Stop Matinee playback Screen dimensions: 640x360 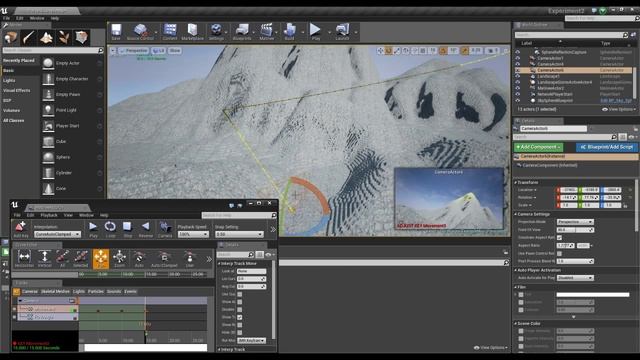click(128, 229)
